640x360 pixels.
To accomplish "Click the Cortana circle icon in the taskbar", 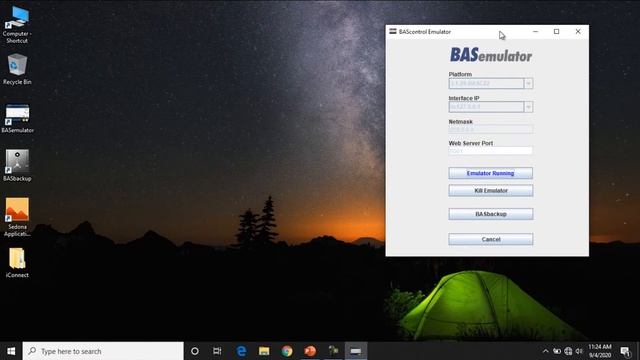I will pyautogui.click(x=195, y=351).
